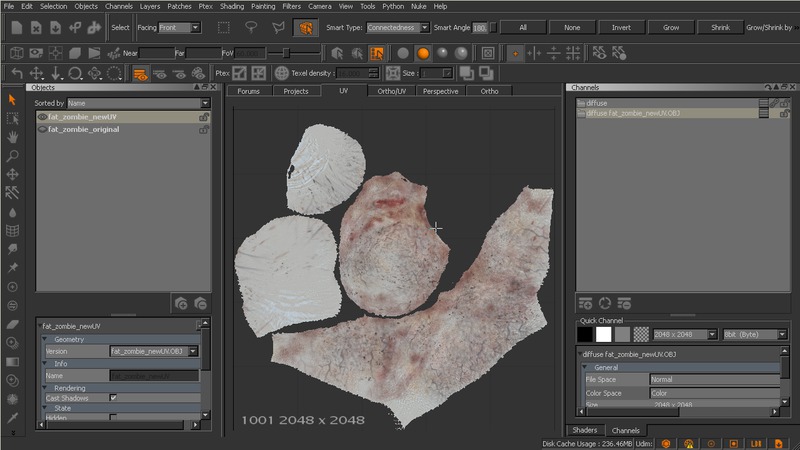Viewport: 800px width, 450px height.
Task: Click the Invert selection button
Action: coord(621,27)
